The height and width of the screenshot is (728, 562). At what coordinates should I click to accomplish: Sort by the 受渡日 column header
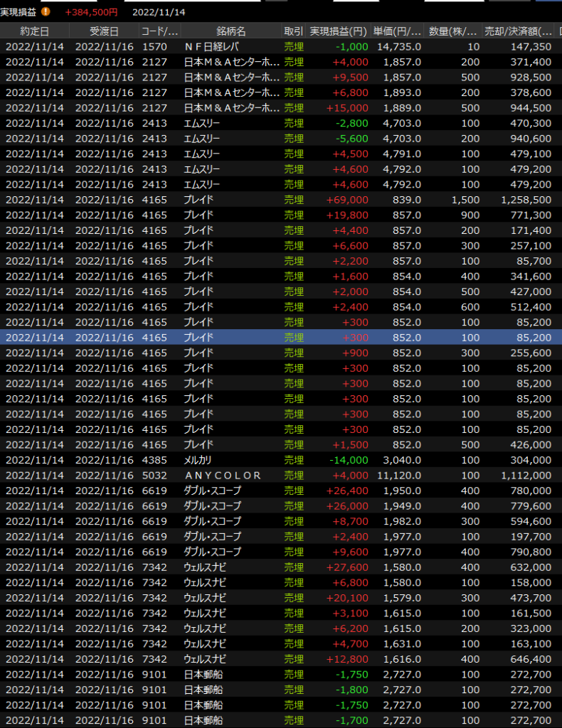point(104,31)
